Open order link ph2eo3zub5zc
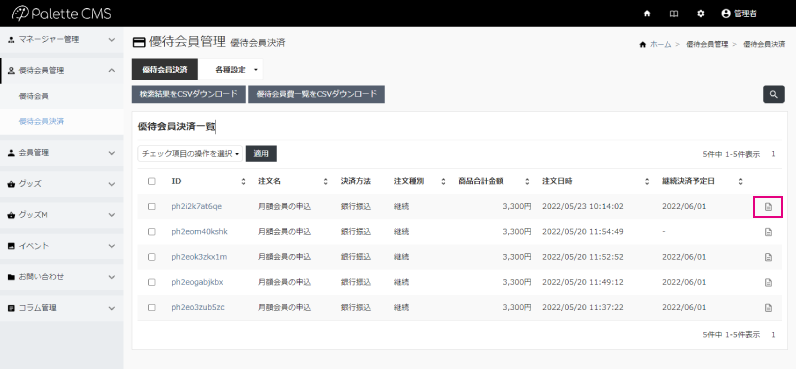Screen dimensions: 796x369 point(198,308)
